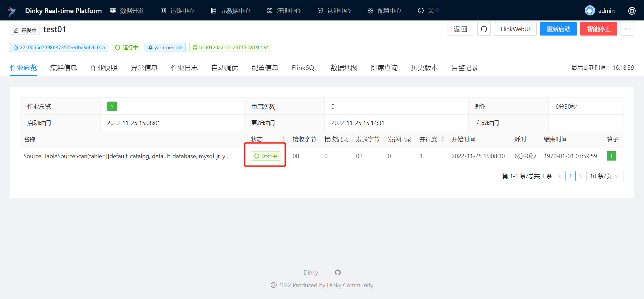The width and height of the screenshot is (644, 299).
Task: Open 认证中心 menu
Action: tap(334, 11)
